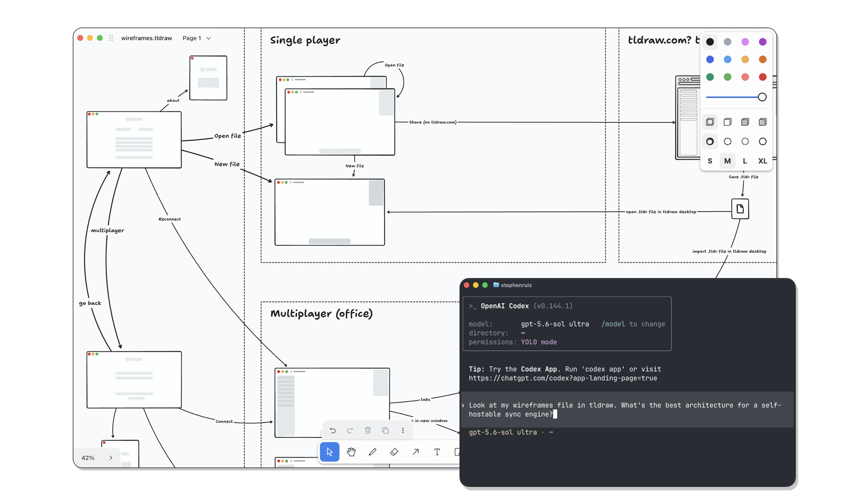The height and width of the screenshot is (498, 868).
Task: Click the redo icon
Action: click(350, 430)
